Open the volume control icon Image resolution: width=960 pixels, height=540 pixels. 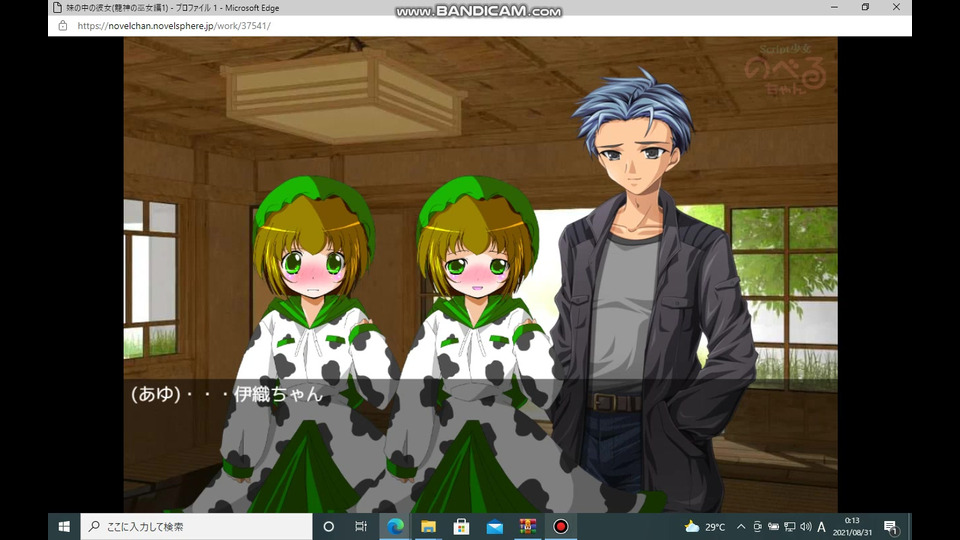(806, 527)
